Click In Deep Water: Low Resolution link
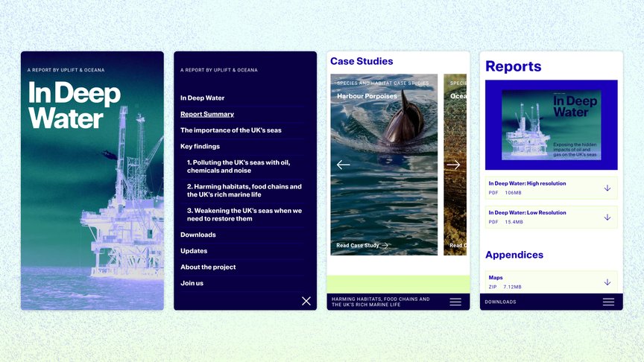This screenshot has width=644, height=362. [x=528, y=212]
